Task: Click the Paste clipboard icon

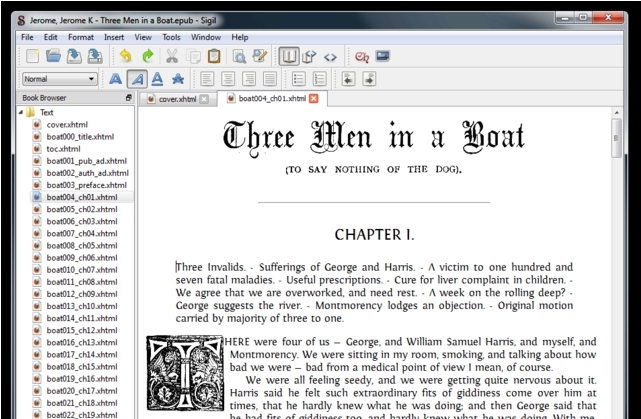Action: tap(214, 56)
